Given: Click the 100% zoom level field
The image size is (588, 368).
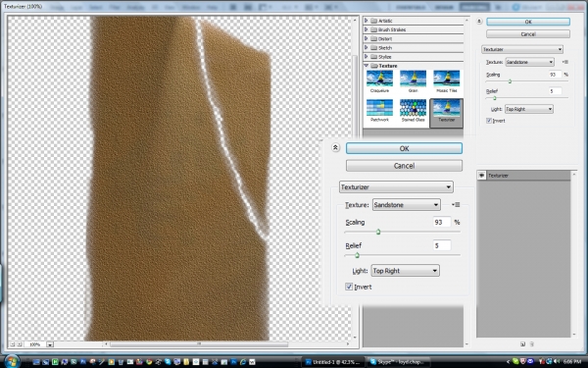Looking at the screenshot, I should point(35,344).
